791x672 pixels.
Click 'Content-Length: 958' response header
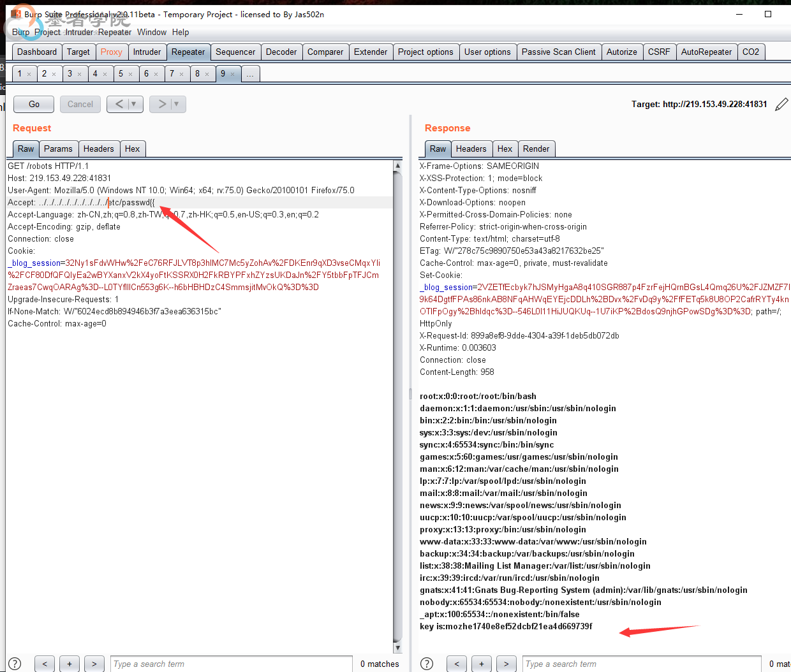(x=457, y=372)
